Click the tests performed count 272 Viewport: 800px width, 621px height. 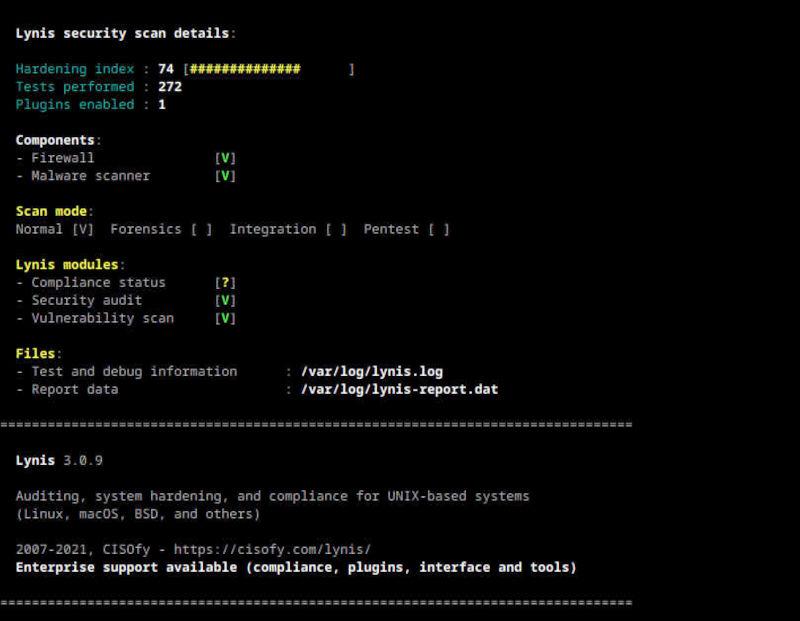click(170, 87)
